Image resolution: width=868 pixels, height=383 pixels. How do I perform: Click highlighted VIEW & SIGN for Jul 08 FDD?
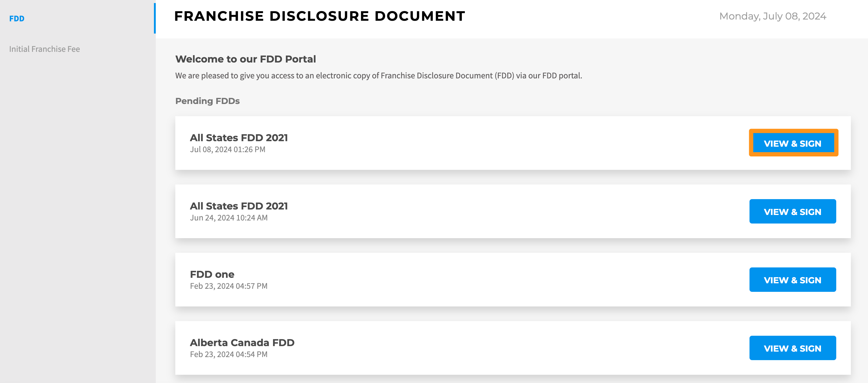[x=793, y=143]
